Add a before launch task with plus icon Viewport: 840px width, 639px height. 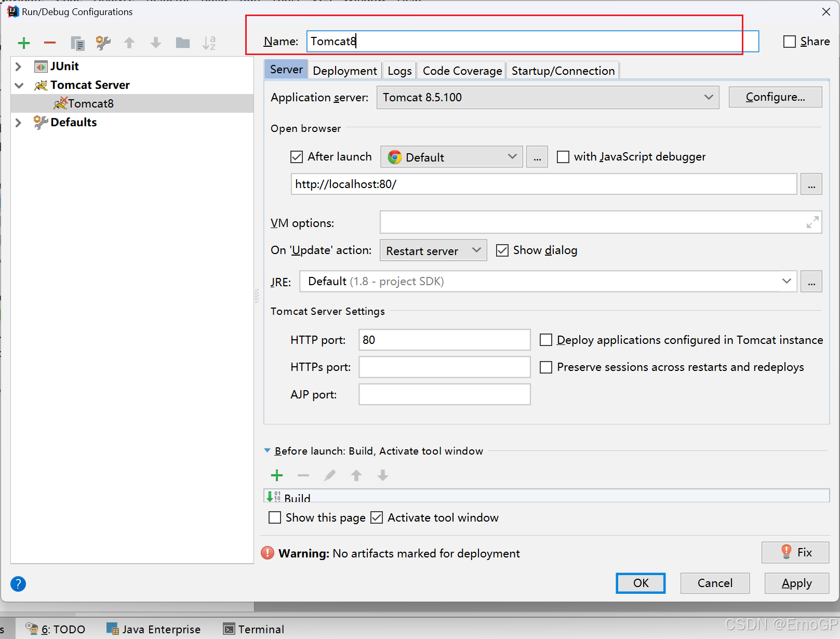tap(277, 475)
